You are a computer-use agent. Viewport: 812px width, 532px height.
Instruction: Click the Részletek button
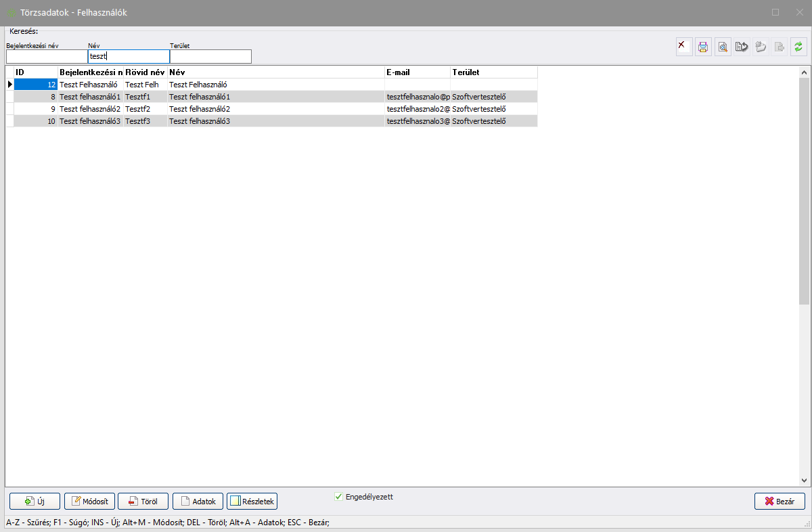(x=252, y=501)
